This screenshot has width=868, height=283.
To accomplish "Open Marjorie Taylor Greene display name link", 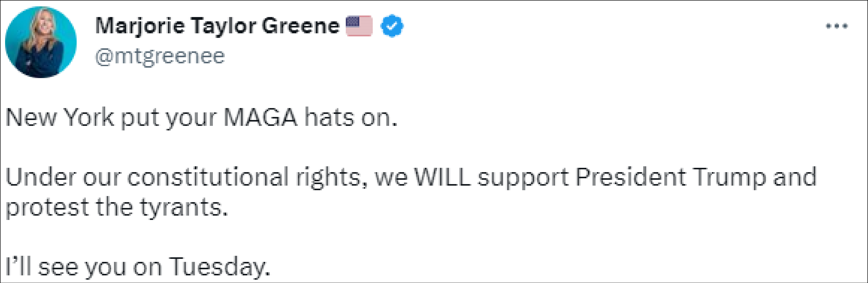I will 217,26.
